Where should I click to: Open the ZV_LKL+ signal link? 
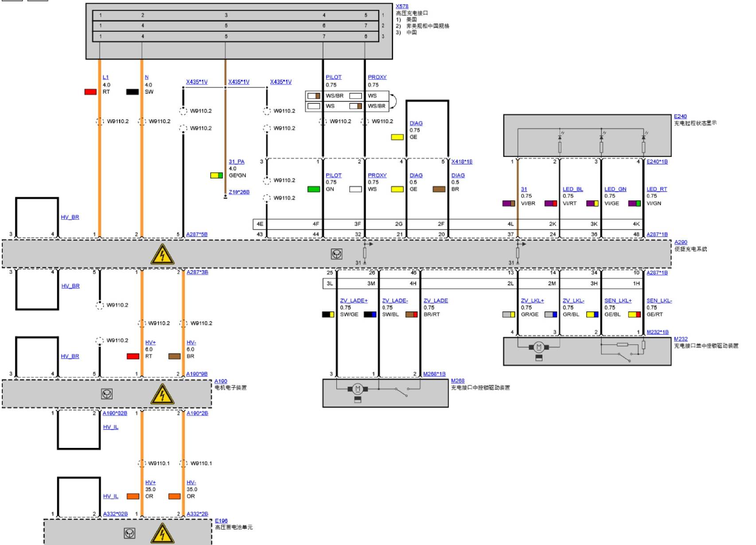(x=532, y=300)
